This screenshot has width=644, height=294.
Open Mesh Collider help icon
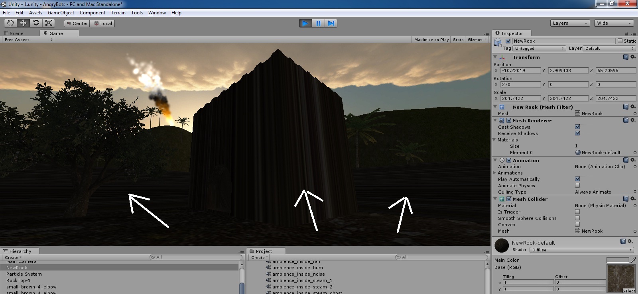[626, 199]
